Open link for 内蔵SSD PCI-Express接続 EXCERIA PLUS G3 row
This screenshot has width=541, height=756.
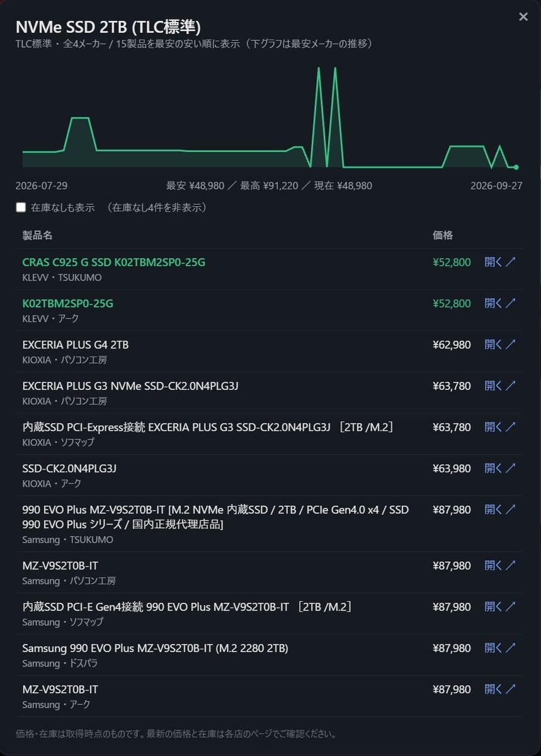pos(500,427)
